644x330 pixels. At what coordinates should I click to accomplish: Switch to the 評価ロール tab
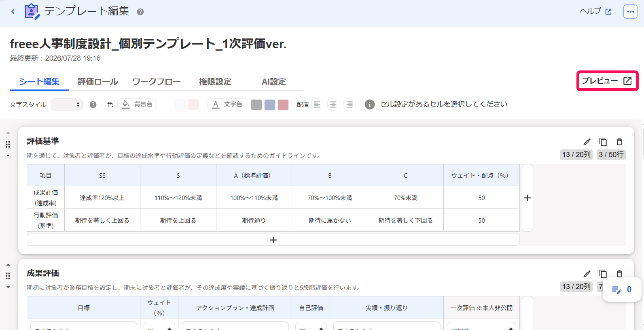pos(98,81)
